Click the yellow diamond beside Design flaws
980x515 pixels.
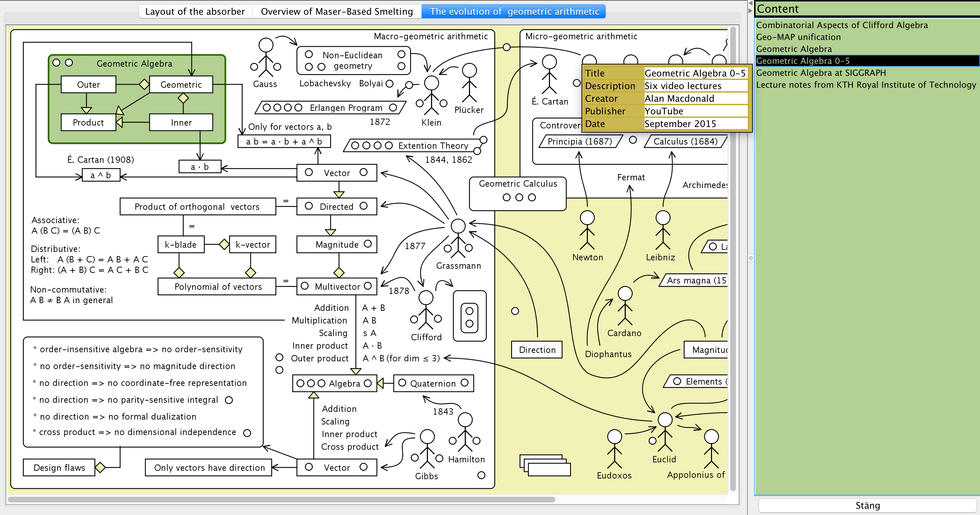coord(100,467)
